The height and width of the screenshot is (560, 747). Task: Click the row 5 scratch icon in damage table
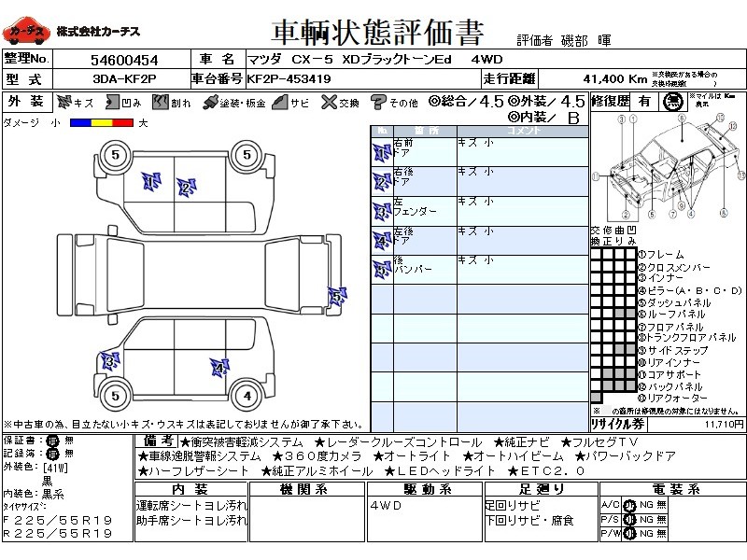click(x=382, y=270)
